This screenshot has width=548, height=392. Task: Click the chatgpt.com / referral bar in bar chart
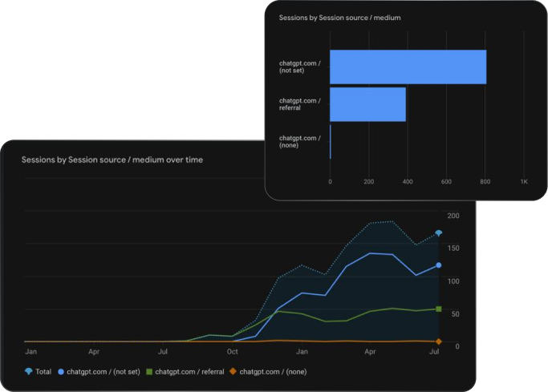click(367, 104)
